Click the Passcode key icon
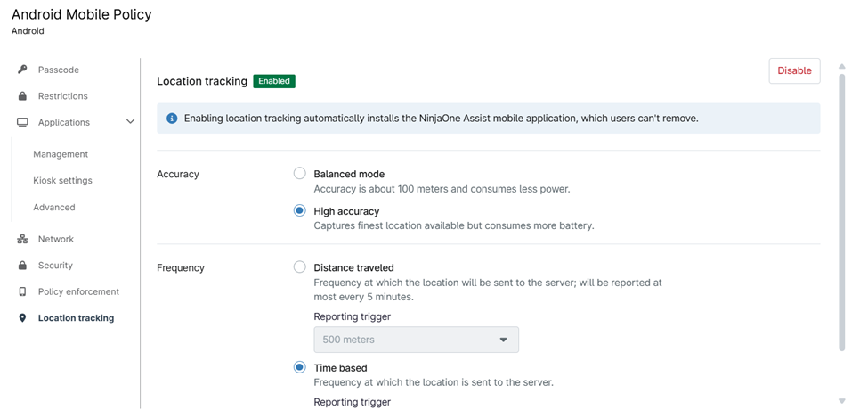This screenshot has height=418, width=868. pyautogui.click(x=22, y=70)
